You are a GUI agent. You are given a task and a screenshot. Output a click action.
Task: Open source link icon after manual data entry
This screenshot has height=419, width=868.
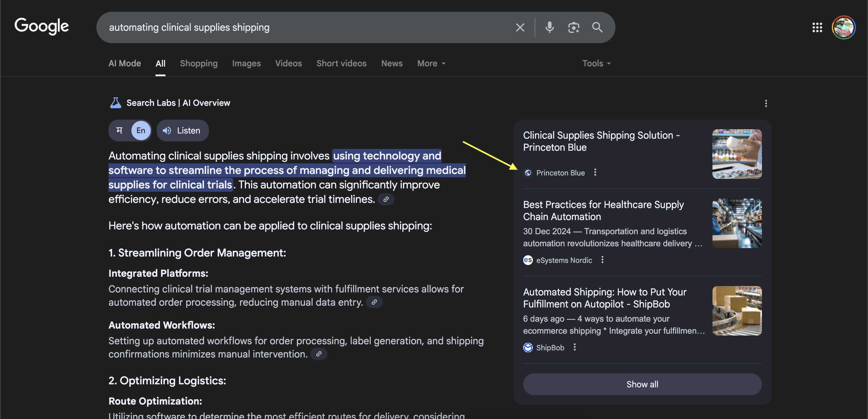click(374, 302)
